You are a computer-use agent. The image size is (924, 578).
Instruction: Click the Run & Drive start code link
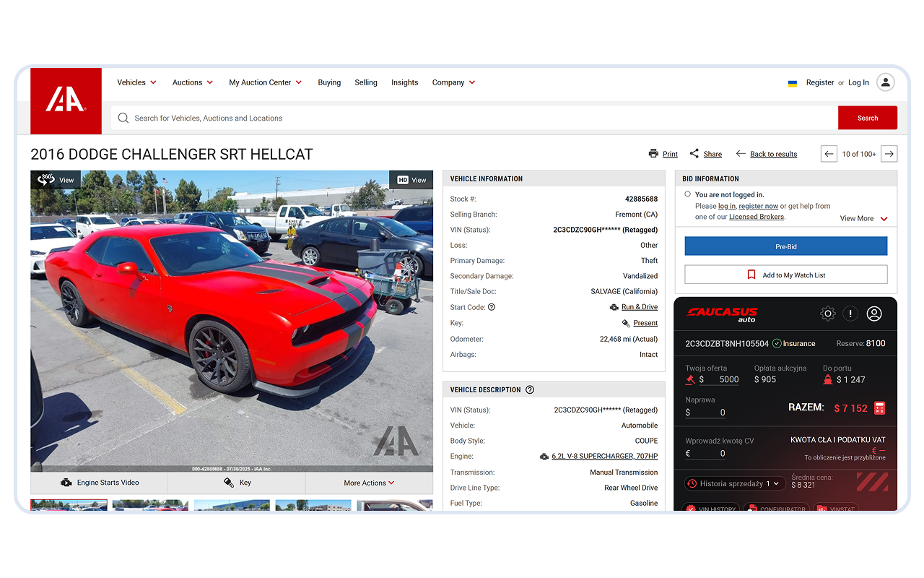pyautogui.click(x=640, y=307)
